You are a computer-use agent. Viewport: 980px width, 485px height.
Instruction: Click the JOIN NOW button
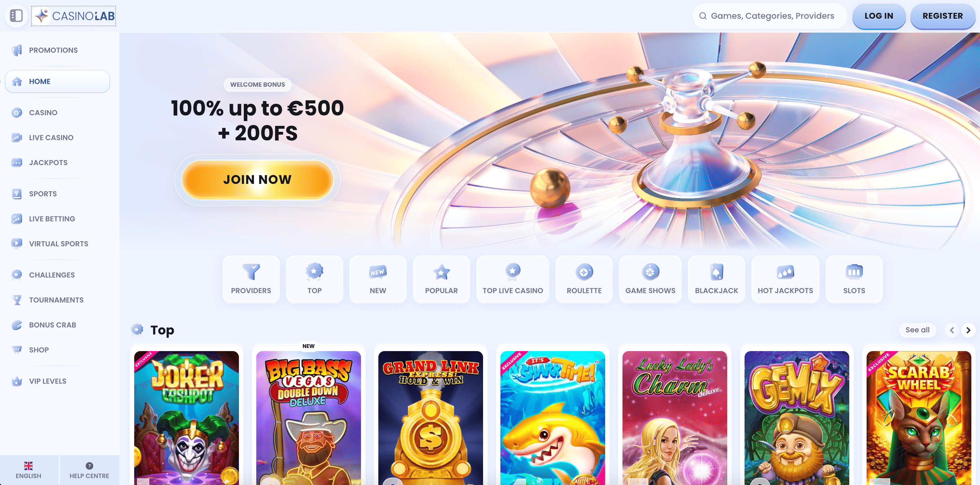point(258,180)
